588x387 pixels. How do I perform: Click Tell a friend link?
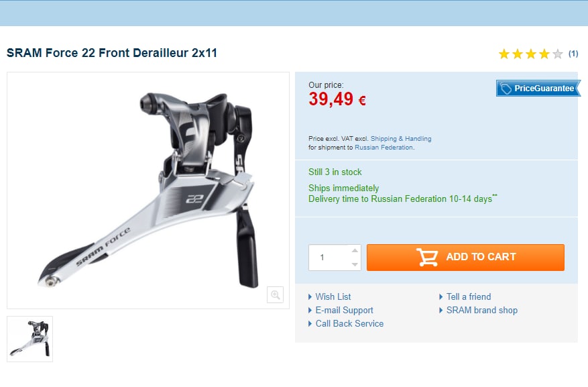[x=469, y=297]
